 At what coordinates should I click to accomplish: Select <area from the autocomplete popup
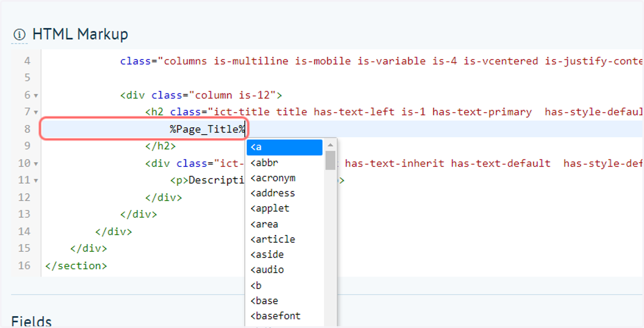[x=284, y=224]
